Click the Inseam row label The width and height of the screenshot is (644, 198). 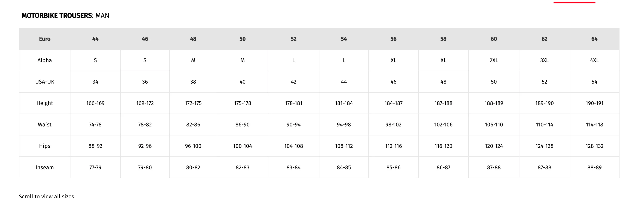click(x=44, y=168)
